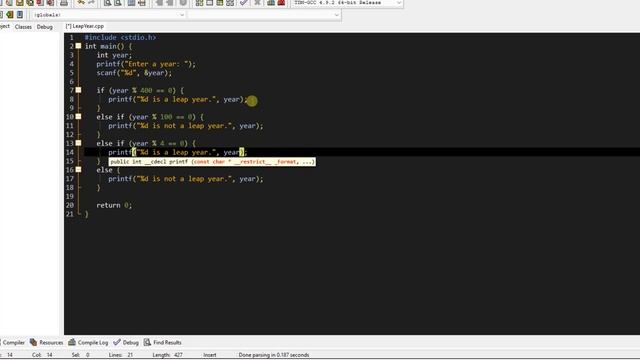Click 'else if (year % 4 == 0)' line

(x=146, y=143)
